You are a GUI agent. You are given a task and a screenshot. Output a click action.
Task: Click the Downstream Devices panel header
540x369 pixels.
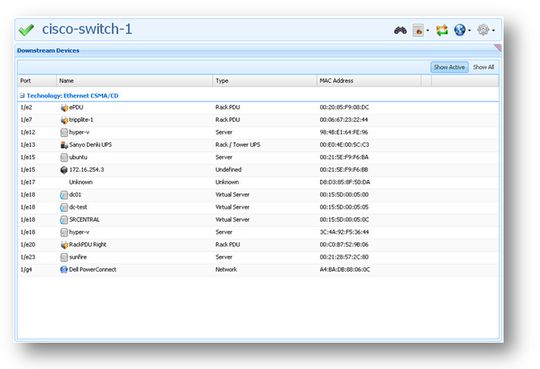pyautogui.click(x=48, y=51)
